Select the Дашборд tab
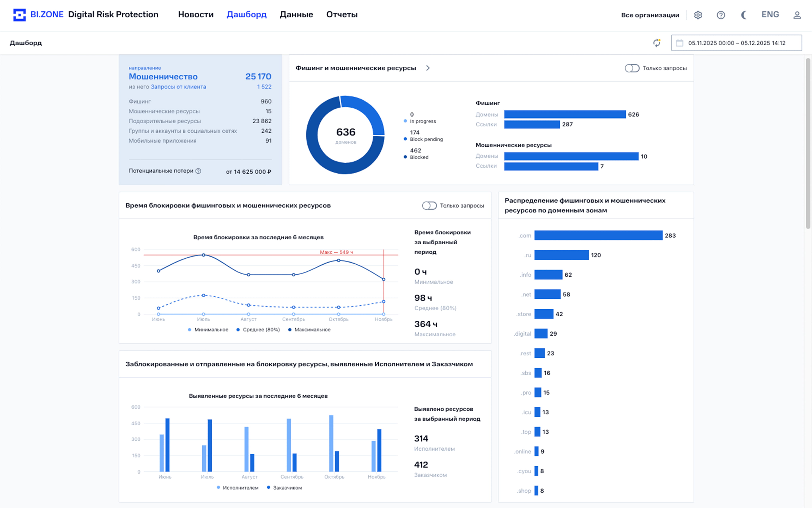Viewport: 812px width, 508px height. tap(246, 14)
